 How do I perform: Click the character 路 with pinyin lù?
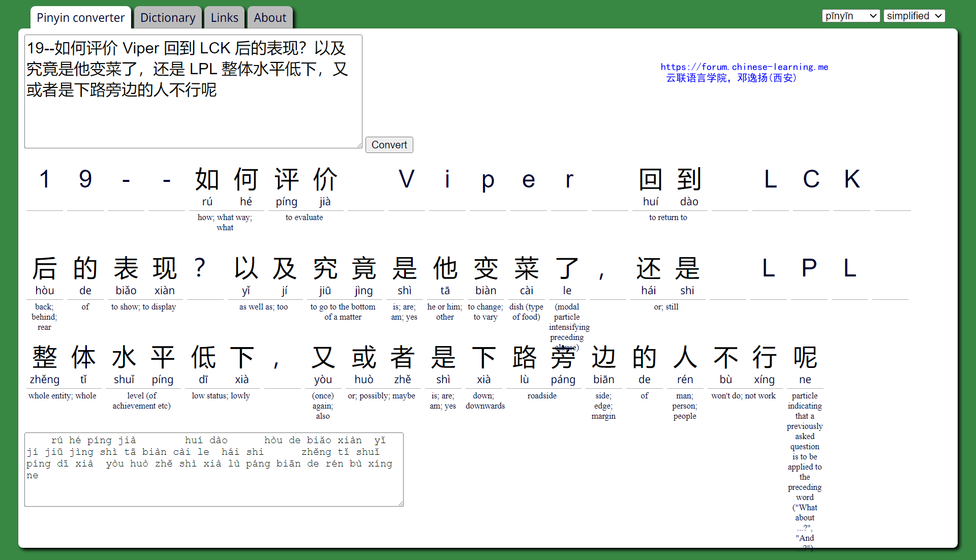(x=525, y=357)
